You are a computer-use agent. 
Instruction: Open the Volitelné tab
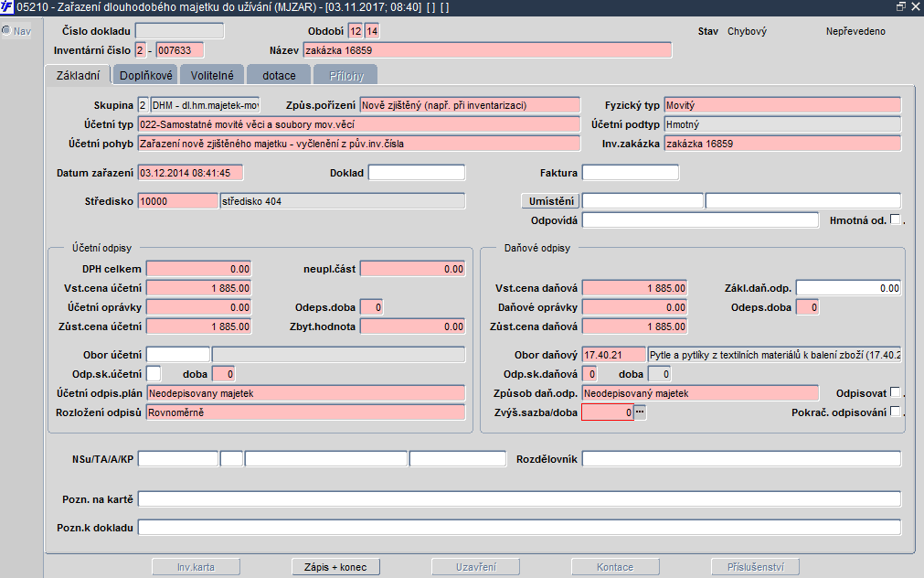[212, 75]
